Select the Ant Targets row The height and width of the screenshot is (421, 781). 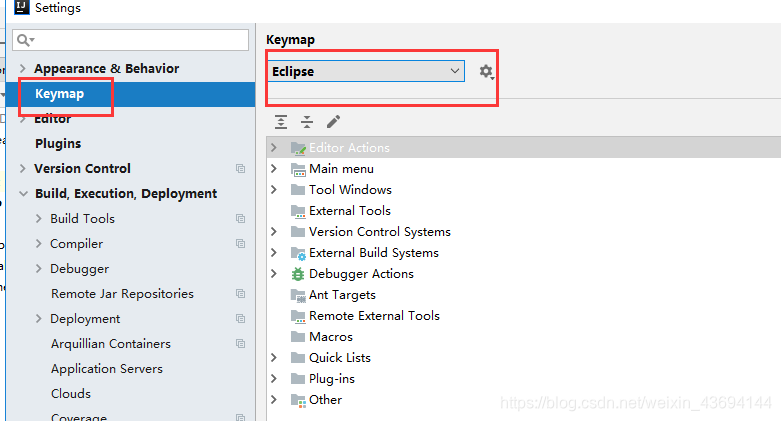[x=523, y=295]
